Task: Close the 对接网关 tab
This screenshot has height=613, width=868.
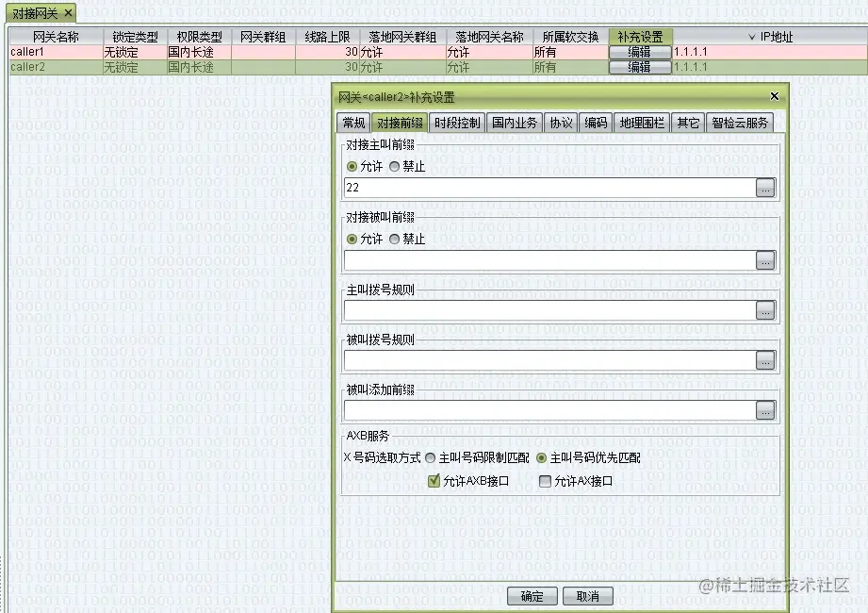Action: point(68,13)
